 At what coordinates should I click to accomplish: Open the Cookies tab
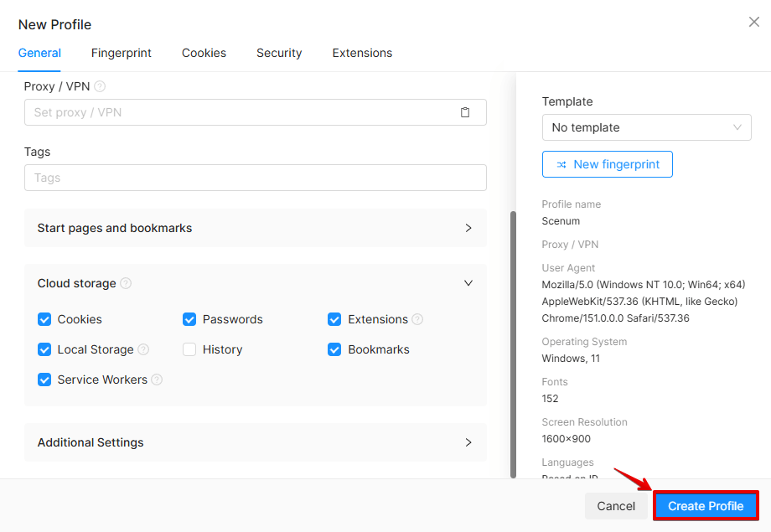point(204,53)
